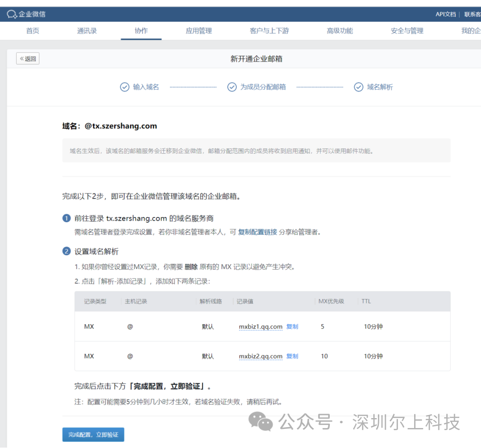Switch to the 通讯录 tab
481x448 pixels.
(87, 31)
